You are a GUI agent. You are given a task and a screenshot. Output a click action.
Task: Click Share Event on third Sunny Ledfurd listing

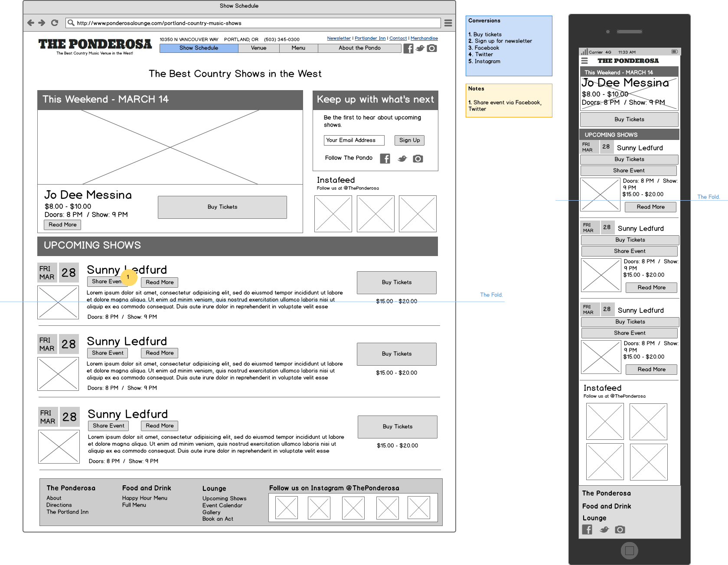(x=108, y=425)
